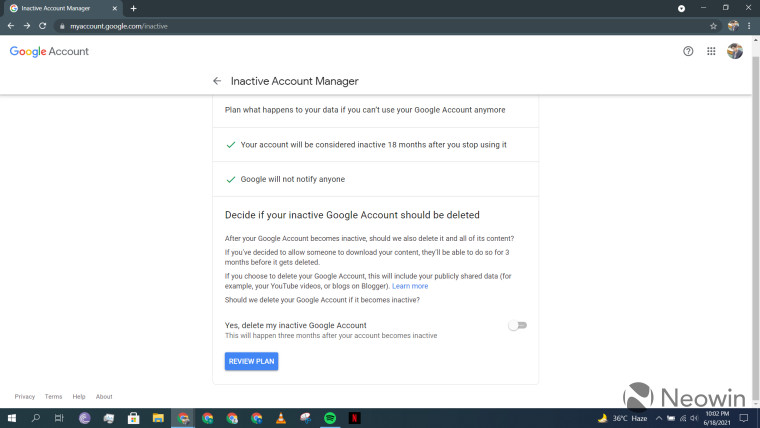Open Microsoft Store from the taskbar

click(133, 418)
